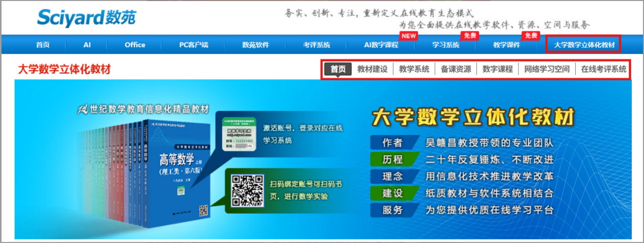The height and width of the screenshot is (243, 644).
Task: Click the green 建设 label
Action: [x=393, y=193]
